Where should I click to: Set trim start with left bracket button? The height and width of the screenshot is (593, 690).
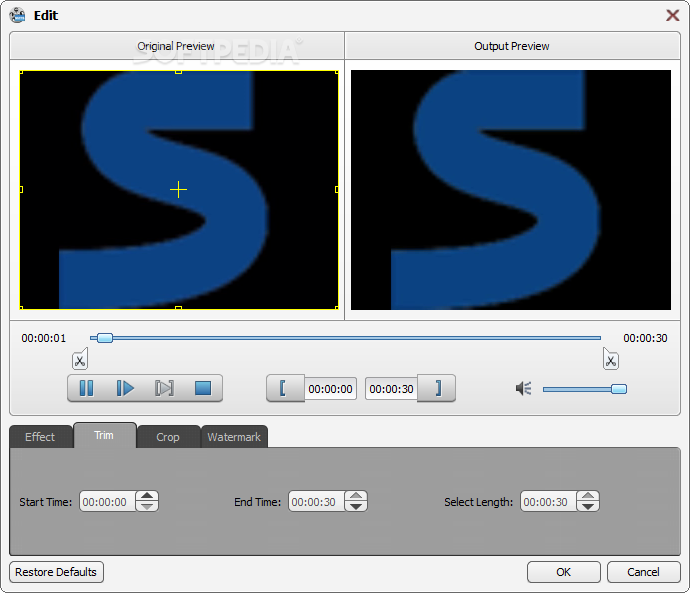285,388
